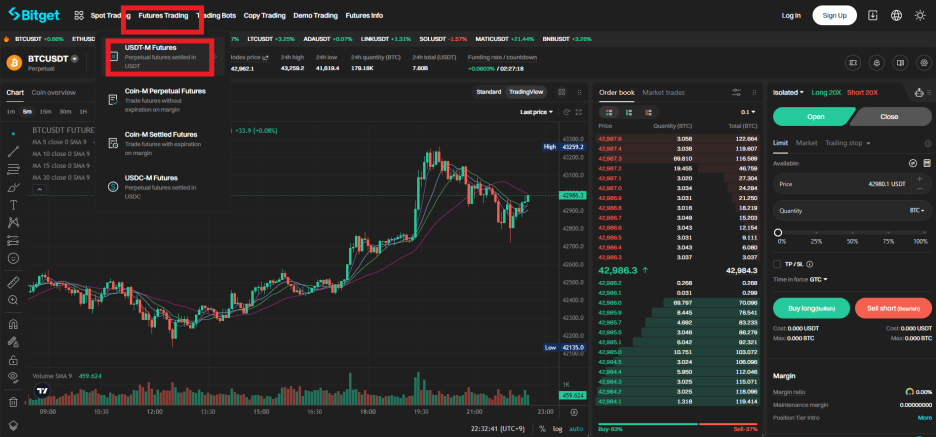
Task: Toggle lock all drawings padlock
Action: (x=13, y=360)
